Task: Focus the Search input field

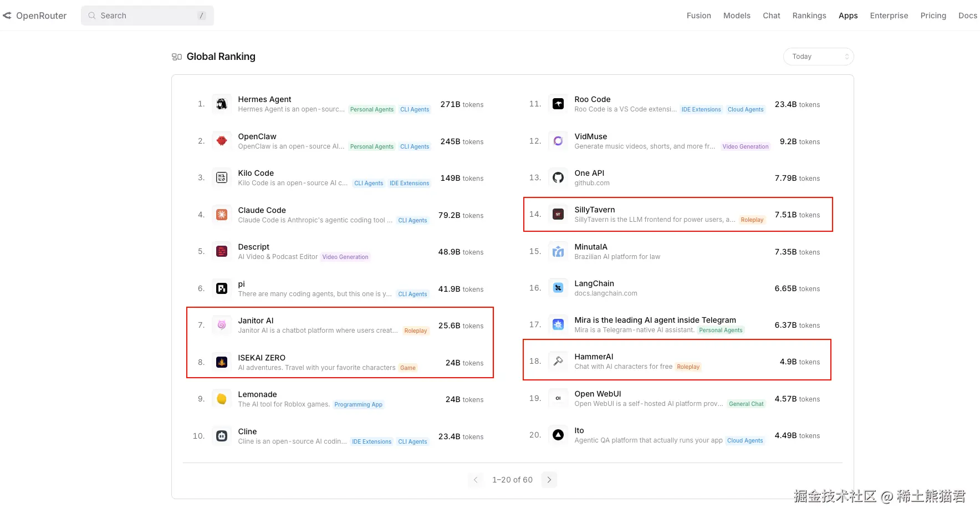Action: pyautogui.click(x=147, y=16)
